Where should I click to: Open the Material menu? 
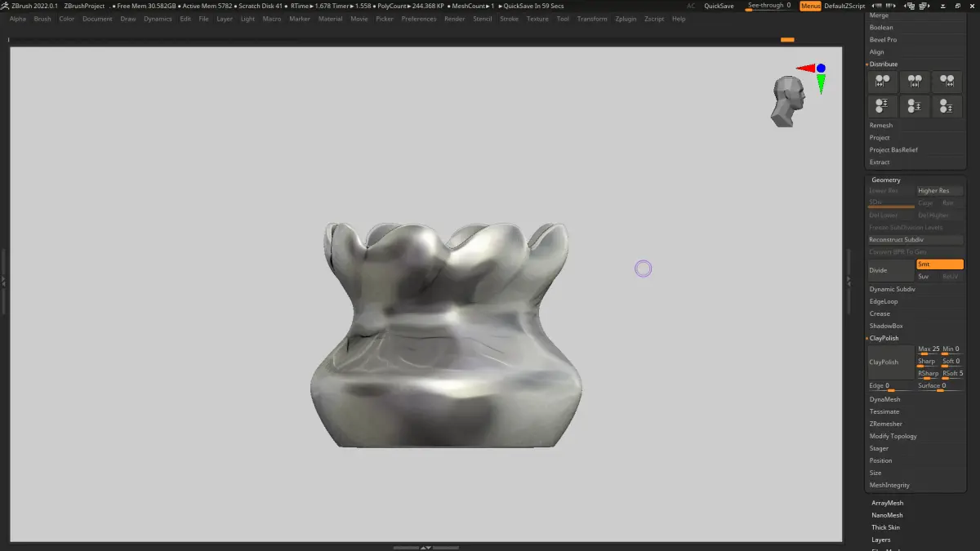(x=330, y=19)
